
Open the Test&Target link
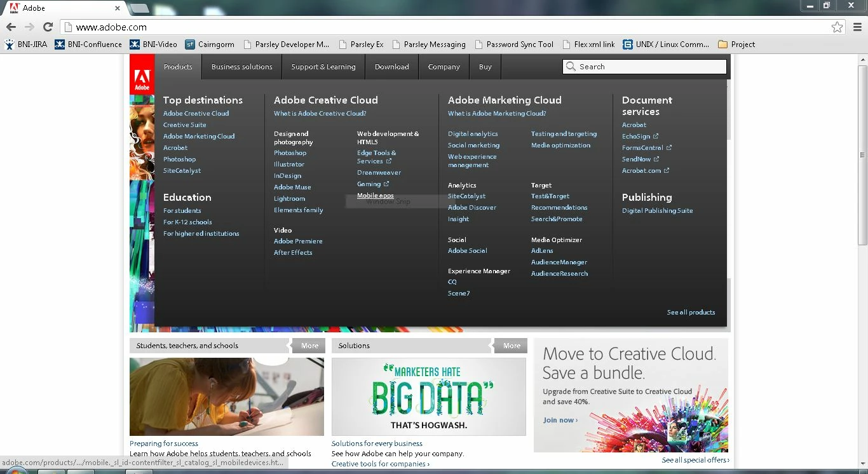[x=550, y=196]
